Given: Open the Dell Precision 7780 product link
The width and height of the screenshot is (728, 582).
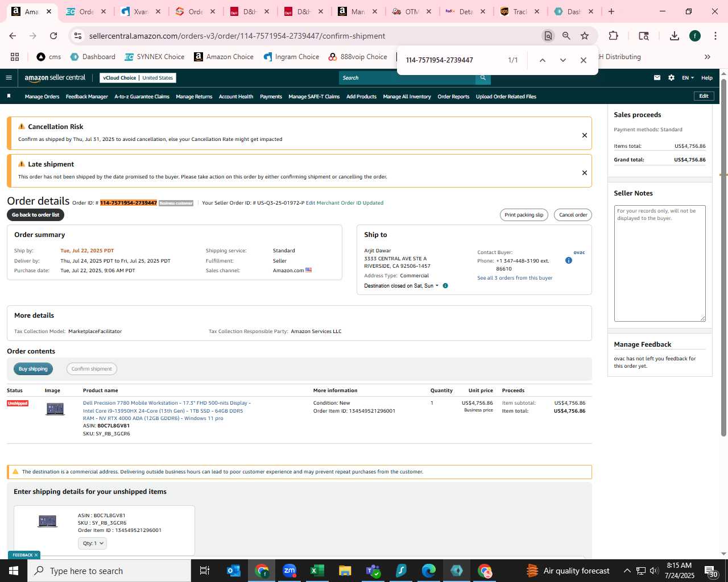Looking at the screenshot, I should coord(167,410).
